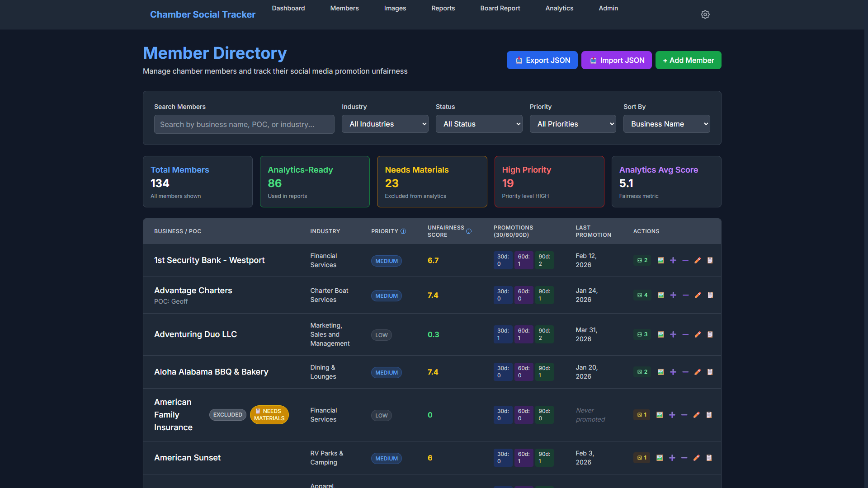Go to the Dashboard nav item

pyautogui.click(x=288, y=8)
